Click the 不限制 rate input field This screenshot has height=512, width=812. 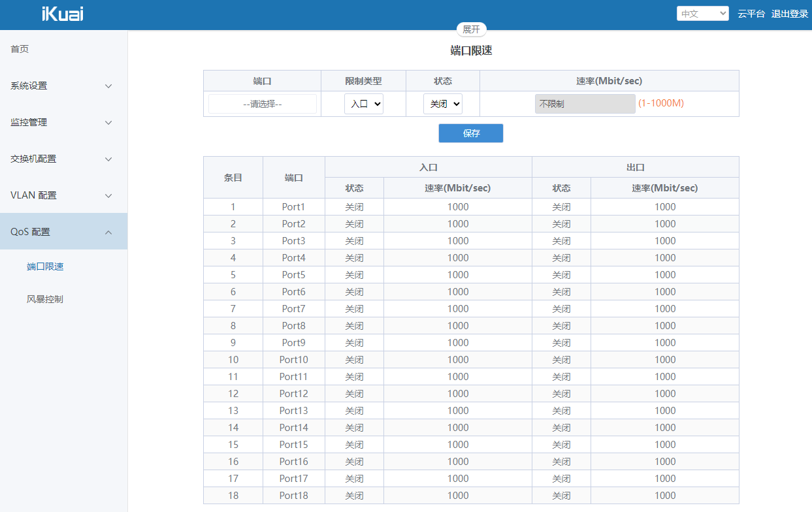[x=585, y=104]
